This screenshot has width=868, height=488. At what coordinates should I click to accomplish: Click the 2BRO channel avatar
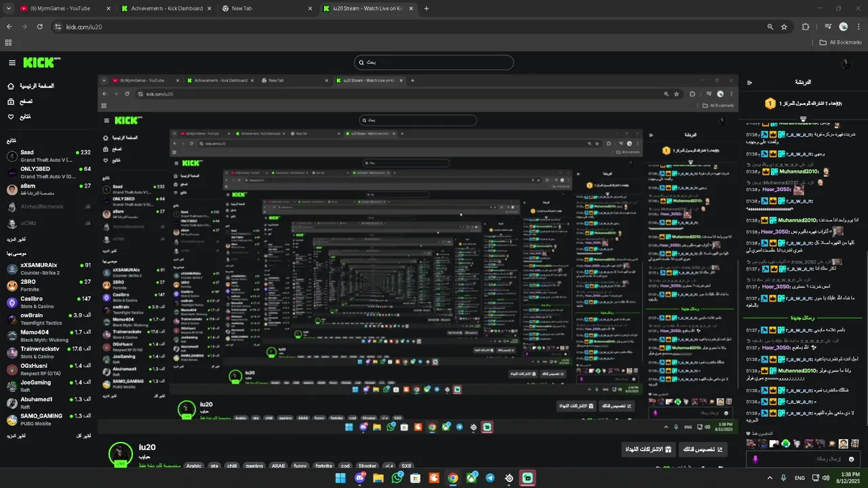point(12,285)
